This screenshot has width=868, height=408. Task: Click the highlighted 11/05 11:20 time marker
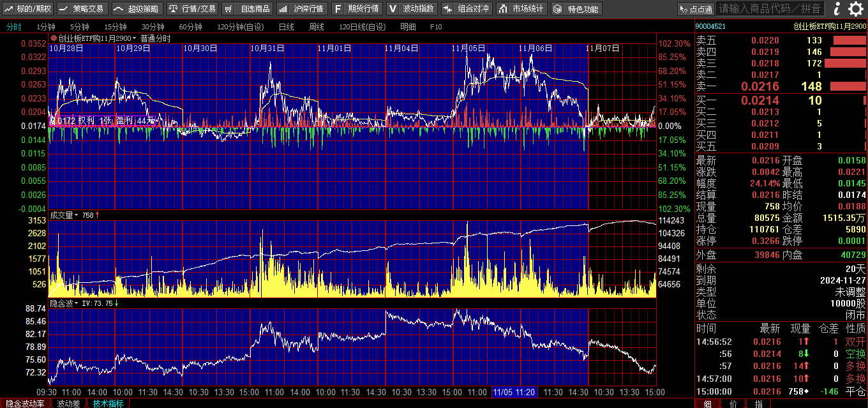(514, 392)
